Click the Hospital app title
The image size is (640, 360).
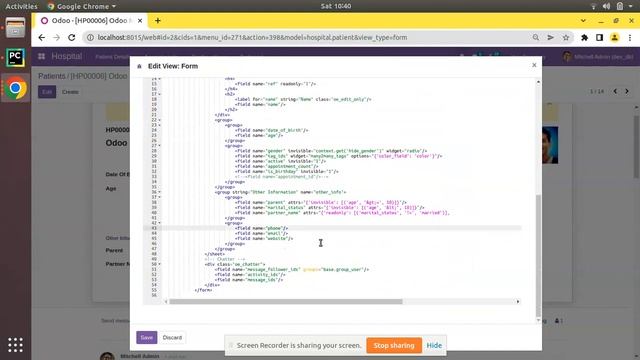(67, 56)
